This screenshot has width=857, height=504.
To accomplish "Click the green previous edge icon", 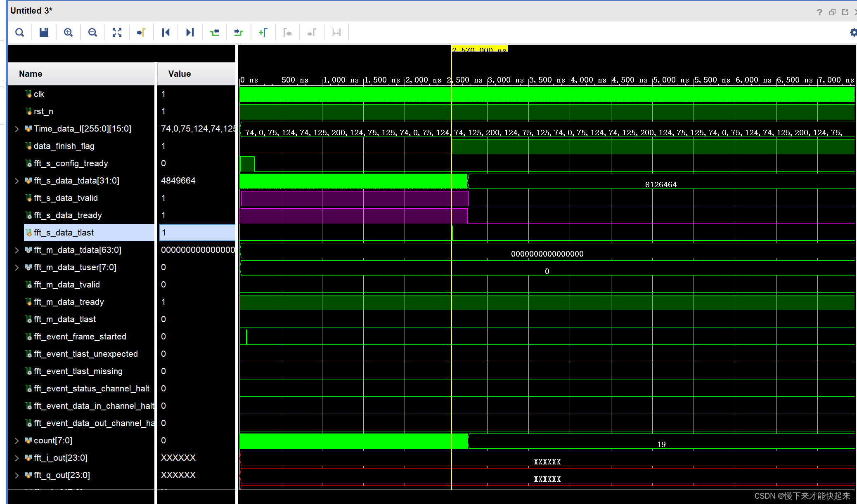I will (214, 32).
